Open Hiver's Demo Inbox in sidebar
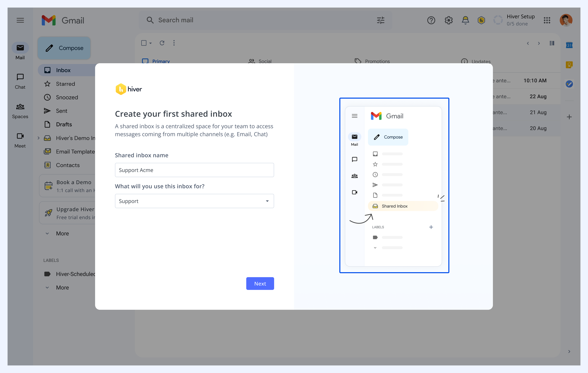Viewport: 588px width, 373px height. coord(69,138)
